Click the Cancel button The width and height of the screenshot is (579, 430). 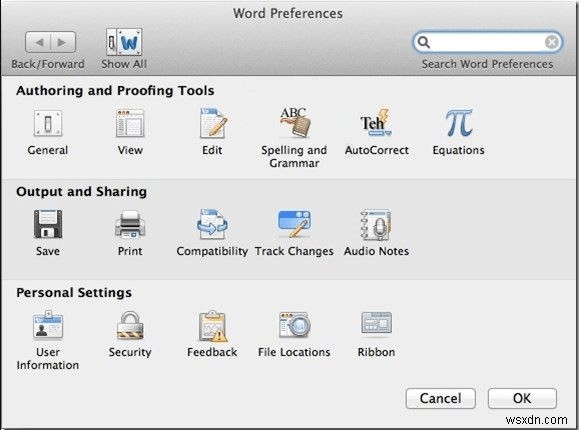coord(441,398)
